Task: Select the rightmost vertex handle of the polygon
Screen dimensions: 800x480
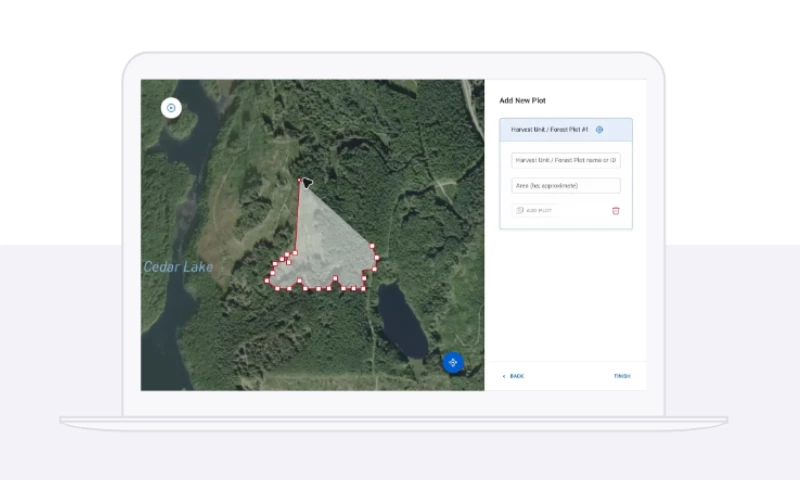Action: (x=379, y=258)
